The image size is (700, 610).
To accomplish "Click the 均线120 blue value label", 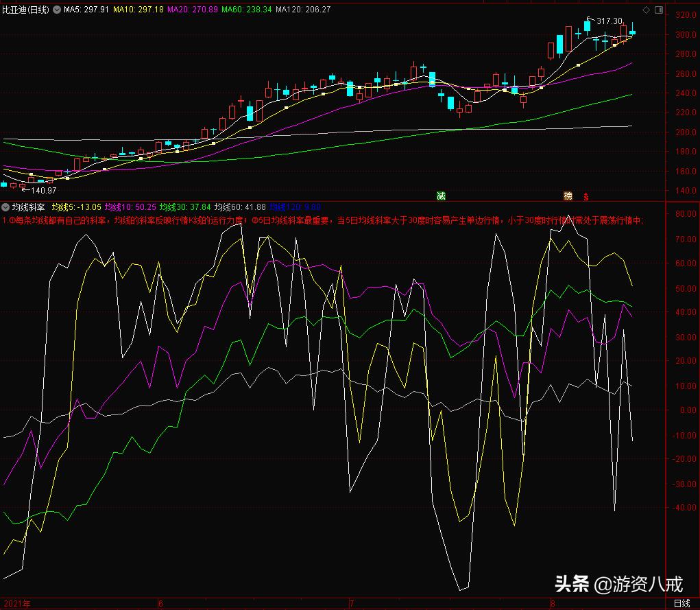I will pyautogui.click(x=295, y=207).
